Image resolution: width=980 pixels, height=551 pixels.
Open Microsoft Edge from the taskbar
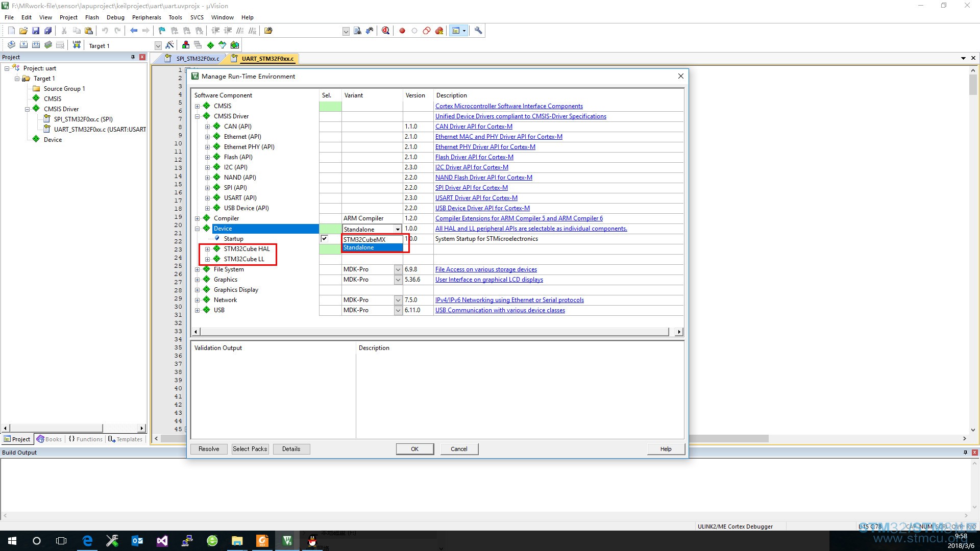click(88, 541)
